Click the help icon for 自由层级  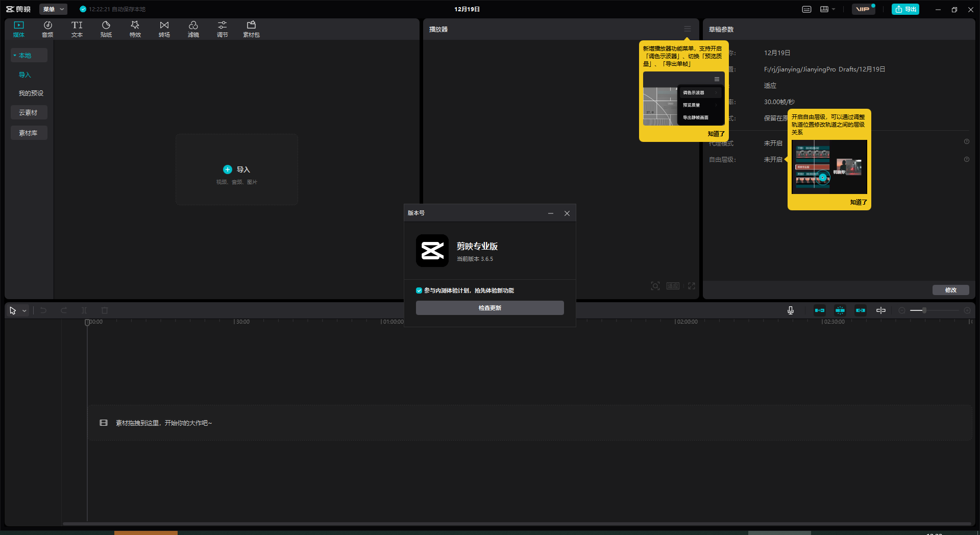click(x=967, y=160)
